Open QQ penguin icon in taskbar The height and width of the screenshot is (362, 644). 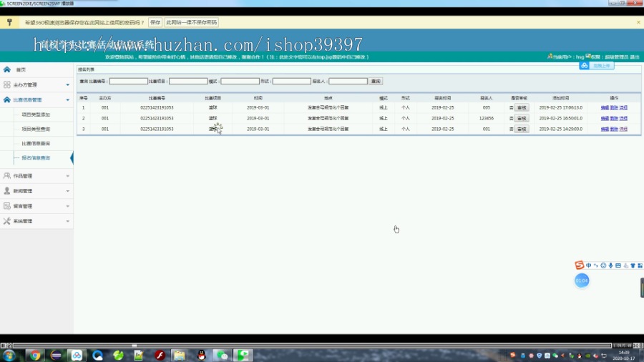[x=201, y=355]
